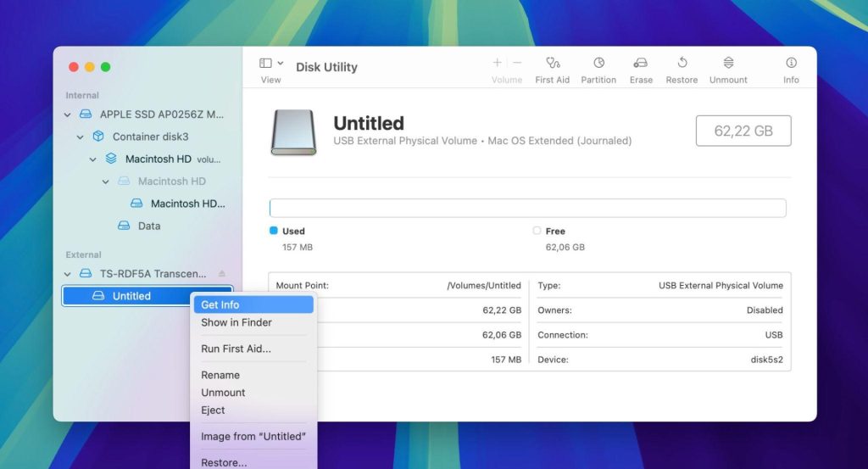Click the Restore arrow icon
This screenshot has width=868, height=469.
pyautogui.click(x=682, y=62)
